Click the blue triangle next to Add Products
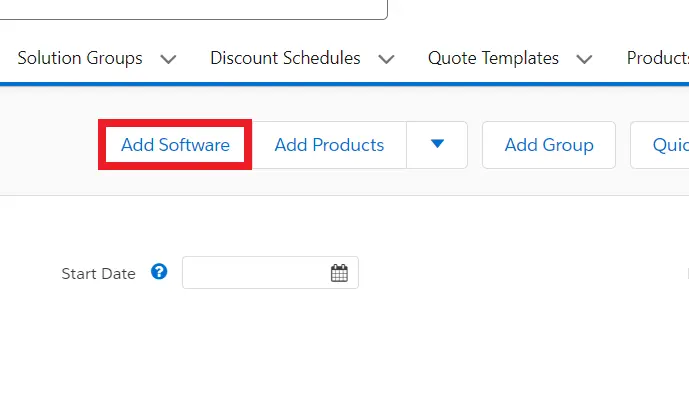This screenshot has height=398, width=689. pos(437,144)
